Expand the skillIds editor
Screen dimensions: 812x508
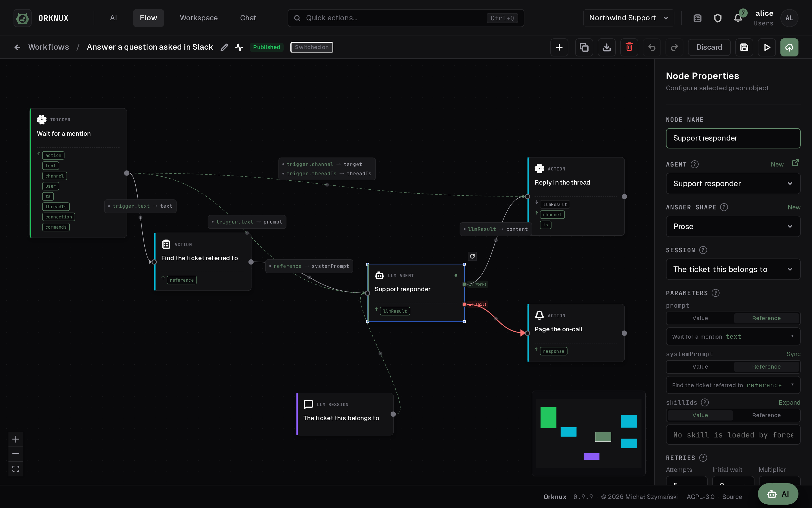(789, 402)
